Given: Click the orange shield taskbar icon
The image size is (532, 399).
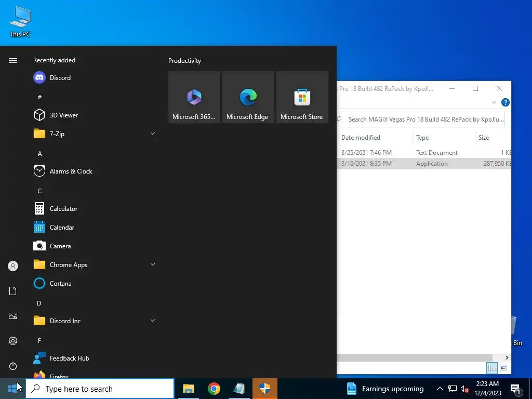Looking at the screenshot, I should tap(264, 389).
